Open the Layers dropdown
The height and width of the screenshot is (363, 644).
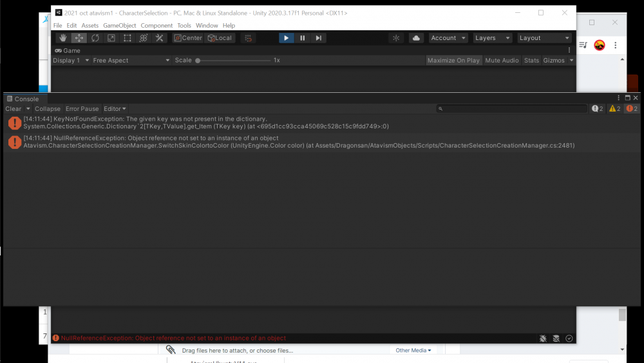click(493, 38)
